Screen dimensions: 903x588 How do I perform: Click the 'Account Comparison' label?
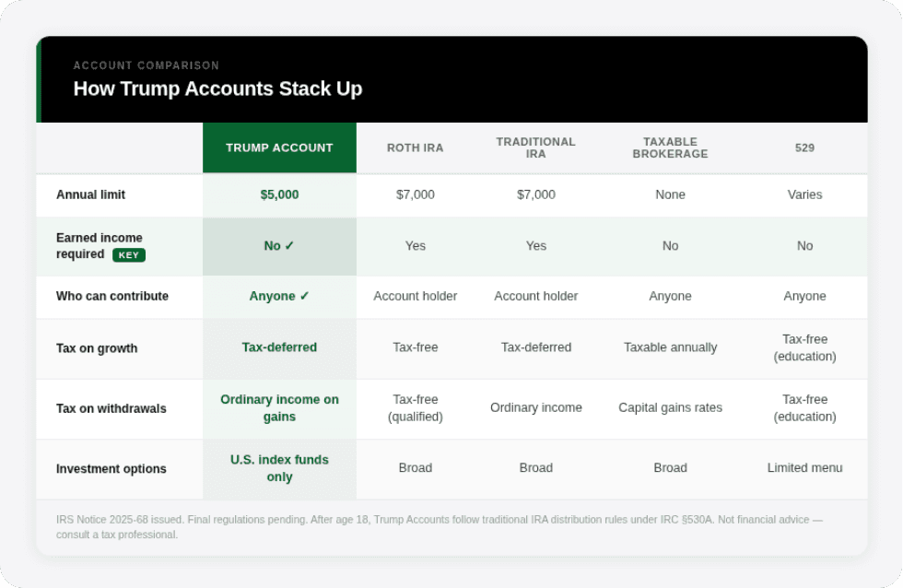[x=147, y=65]
